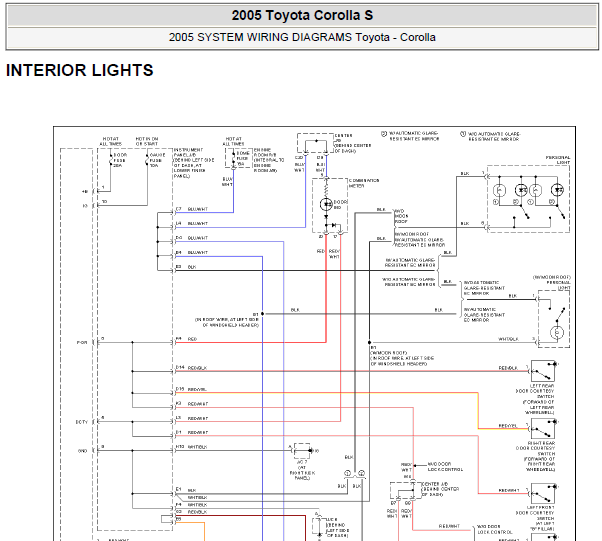Click the DOME FUSE 15A symbol

234,158
